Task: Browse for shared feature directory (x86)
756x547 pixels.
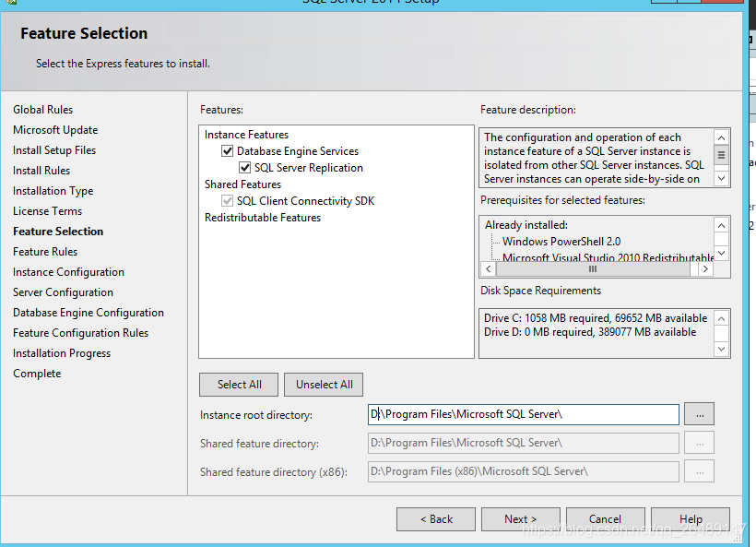Action: [699, 471]
